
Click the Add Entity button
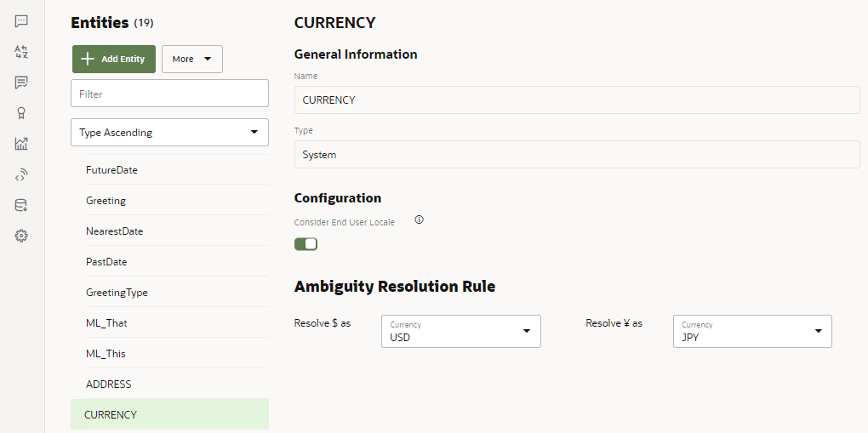point(114,60)
